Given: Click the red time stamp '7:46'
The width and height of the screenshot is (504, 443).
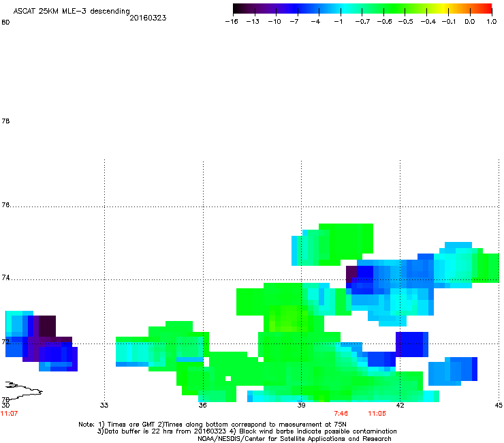Looking at the screenshot, I should tap(341, 414).
